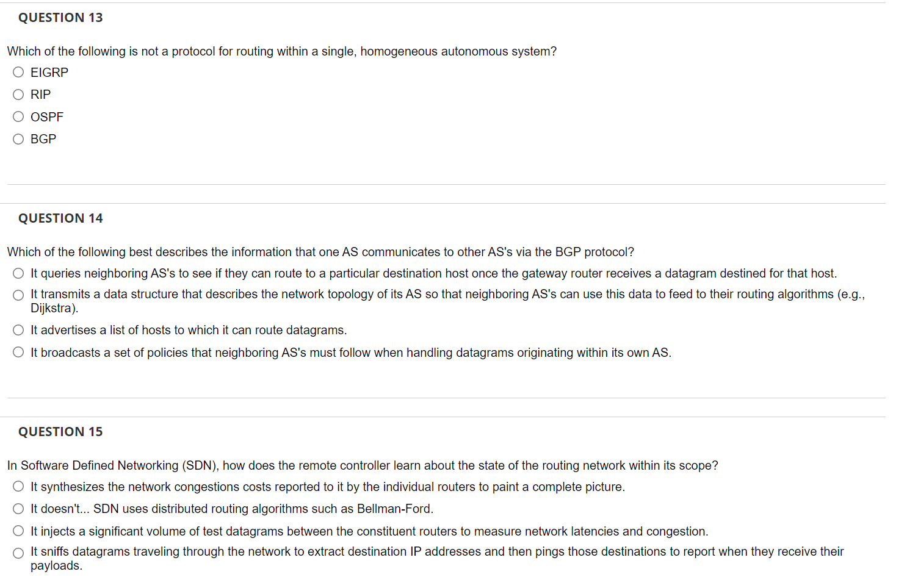Image resolution: width=907 pixels, height=588 pixels.
Task: Choose OSPF in Question 13
Action: pyautogui.click(x=18, y=116)
